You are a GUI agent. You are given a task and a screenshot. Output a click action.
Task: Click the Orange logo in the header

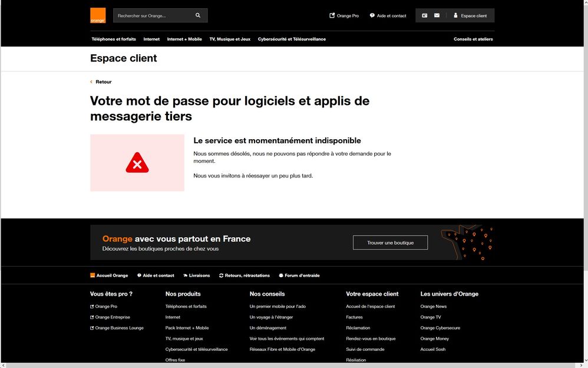click(98, 14)
